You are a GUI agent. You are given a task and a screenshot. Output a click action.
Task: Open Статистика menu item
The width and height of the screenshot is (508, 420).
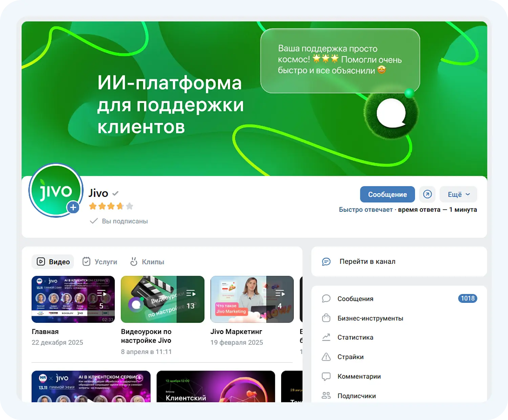(x=399, y=337)
